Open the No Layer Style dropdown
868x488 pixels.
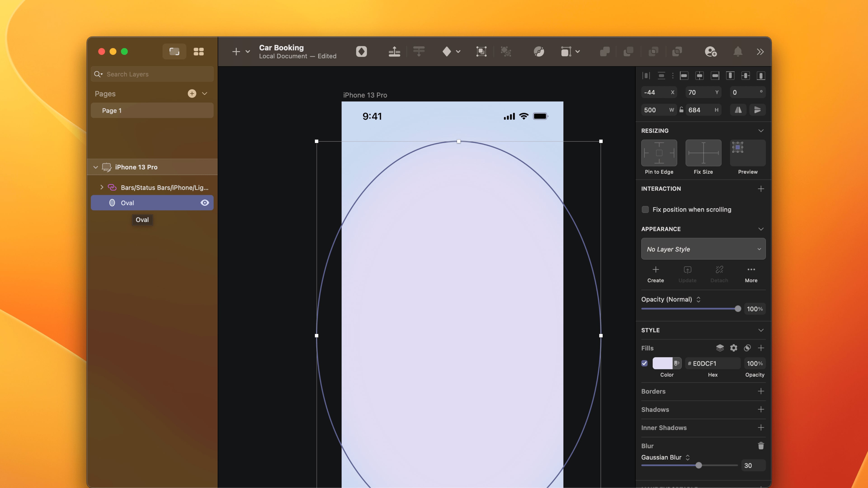[x=703, y=249]
